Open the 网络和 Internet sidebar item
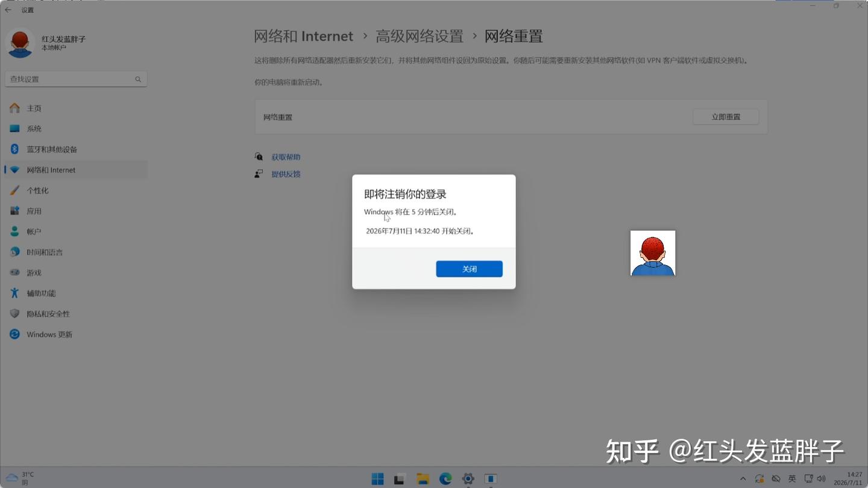This screenshot has height=488, width=868. pyautogui.click(x=76, y=170)
